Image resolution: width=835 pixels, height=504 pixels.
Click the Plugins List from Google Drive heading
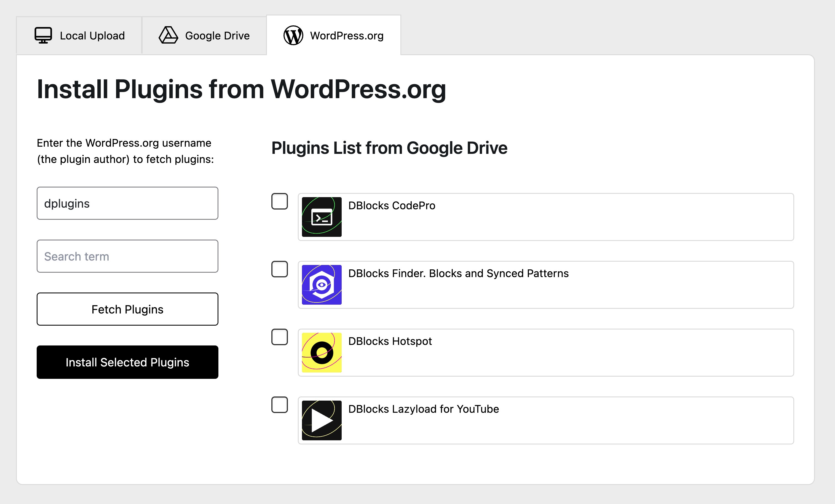[389, 148]
